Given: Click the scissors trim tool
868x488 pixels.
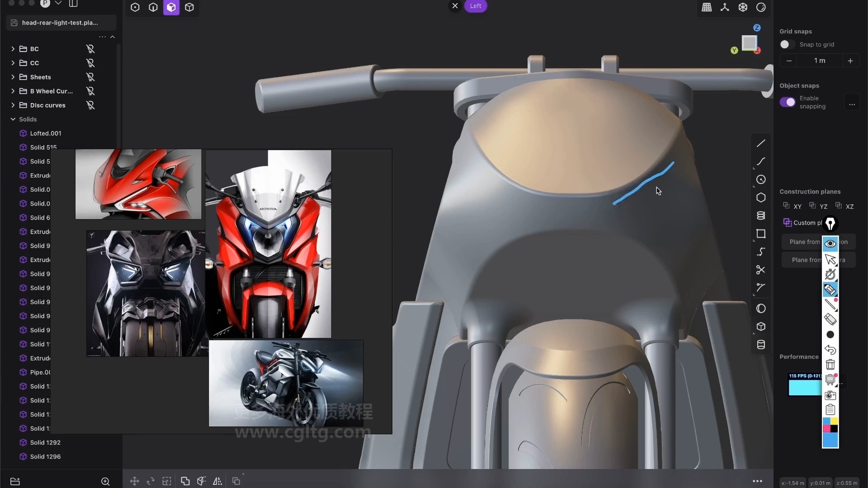Looking at the screenshot, I should 761,270.
